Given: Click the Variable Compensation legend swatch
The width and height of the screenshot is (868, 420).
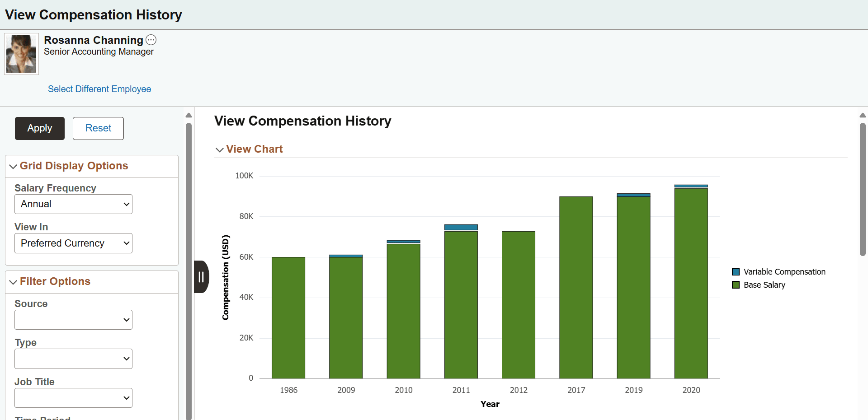Looking at the screenshot, I should click(736, 271).
